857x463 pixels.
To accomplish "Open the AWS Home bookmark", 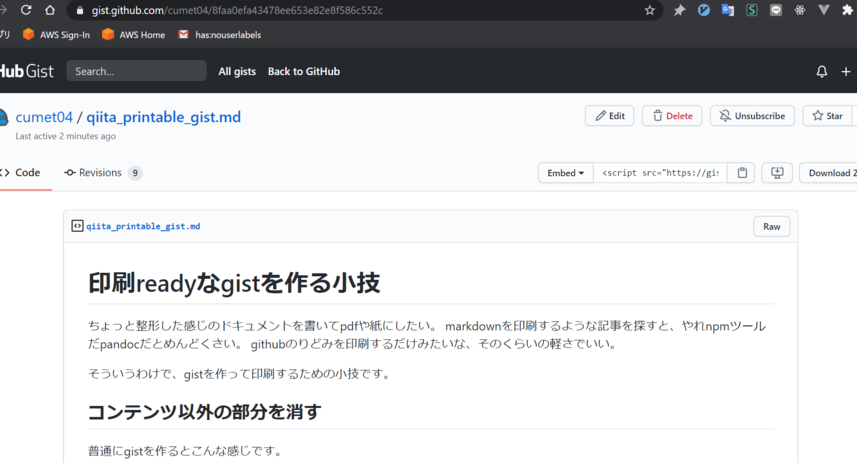I will click(x=133, y=34).
